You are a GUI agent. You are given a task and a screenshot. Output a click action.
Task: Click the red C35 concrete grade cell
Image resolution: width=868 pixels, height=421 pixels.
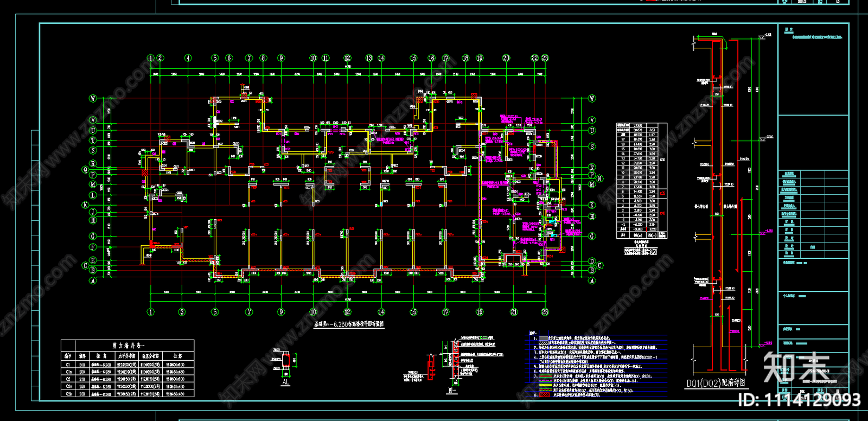click(x=662, y=193)
